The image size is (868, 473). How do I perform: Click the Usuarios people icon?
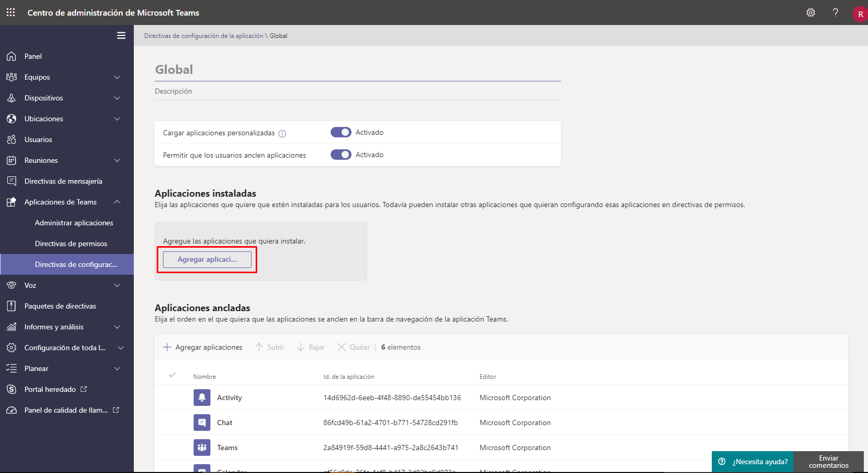11,139
